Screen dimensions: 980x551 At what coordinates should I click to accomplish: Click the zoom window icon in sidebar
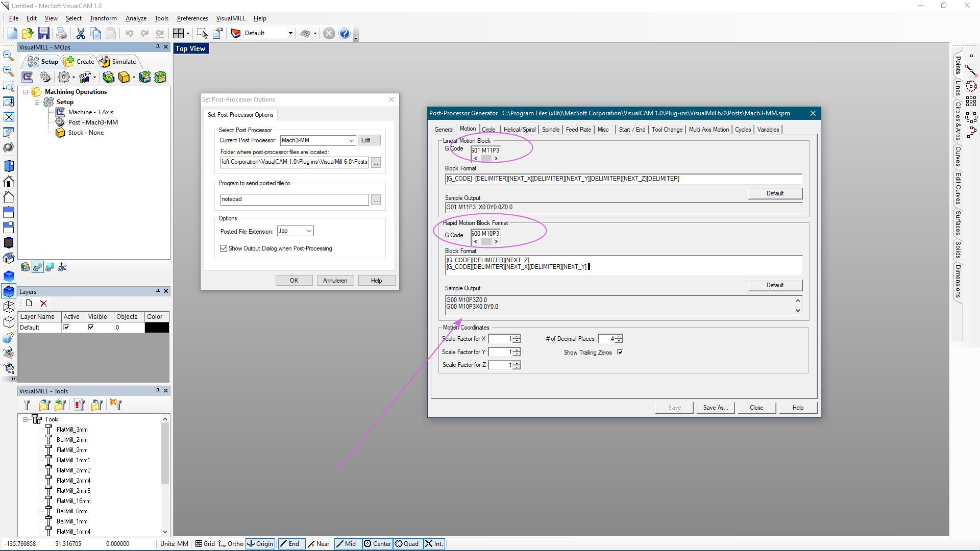point(8,86)
